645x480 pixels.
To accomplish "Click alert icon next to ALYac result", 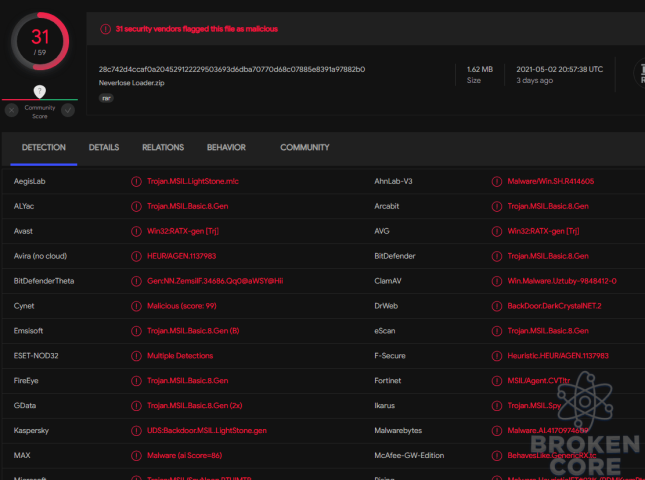I will tap(136, 206).
